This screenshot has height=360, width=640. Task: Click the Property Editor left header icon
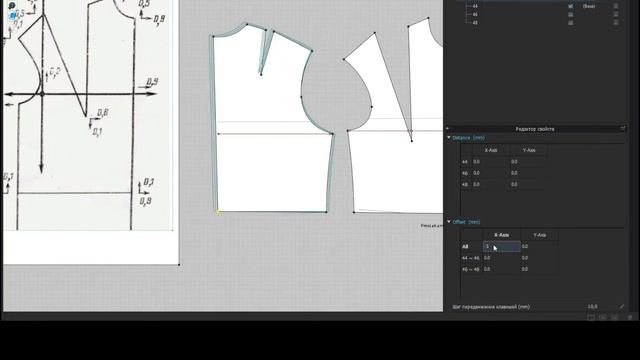click(x=447, y=129)
